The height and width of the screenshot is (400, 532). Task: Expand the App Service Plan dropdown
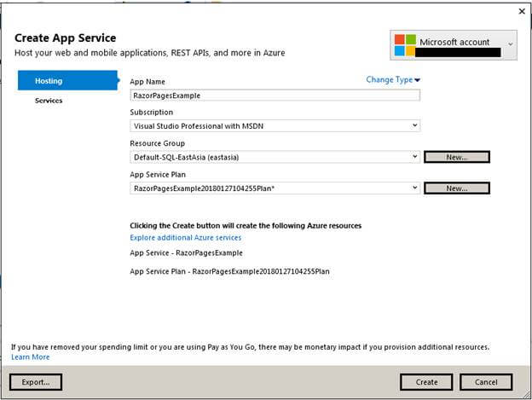coord(414,188)
